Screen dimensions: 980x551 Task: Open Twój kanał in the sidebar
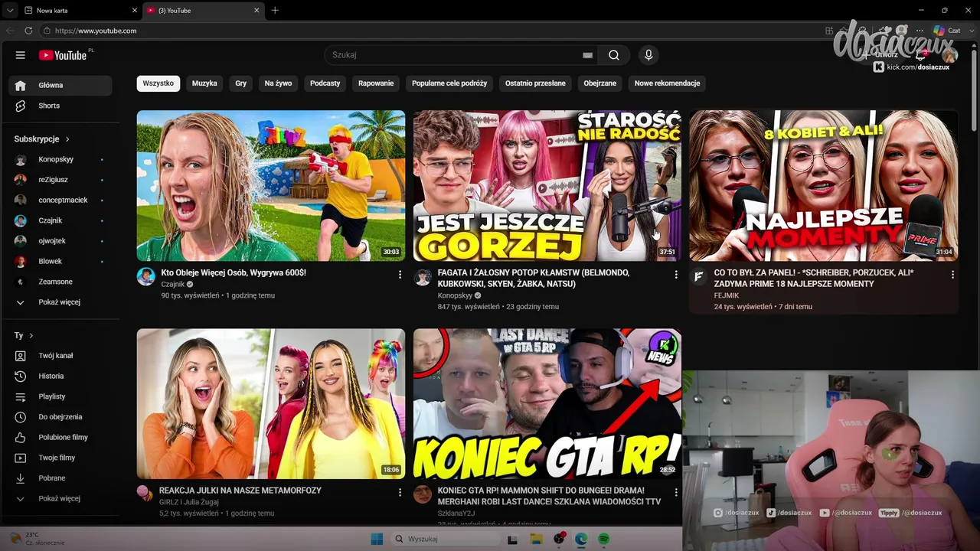[x=60, y=356]
